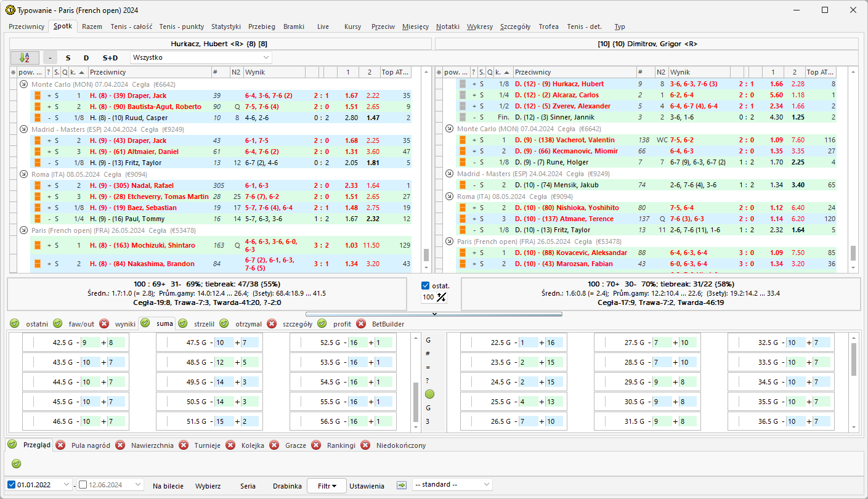The height and width of the screenshot is (499, 868).
Task: Open the 'Wszystko' filter dropdown
Action: click(x=200, y=57)
